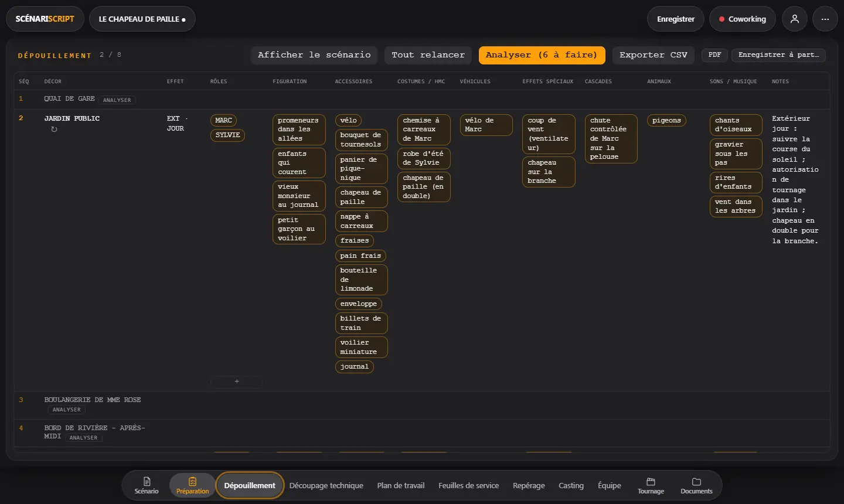Open the Feuilles de service tab
The height and width of the screenshot is (504, 844).
(x=468, y=485)
